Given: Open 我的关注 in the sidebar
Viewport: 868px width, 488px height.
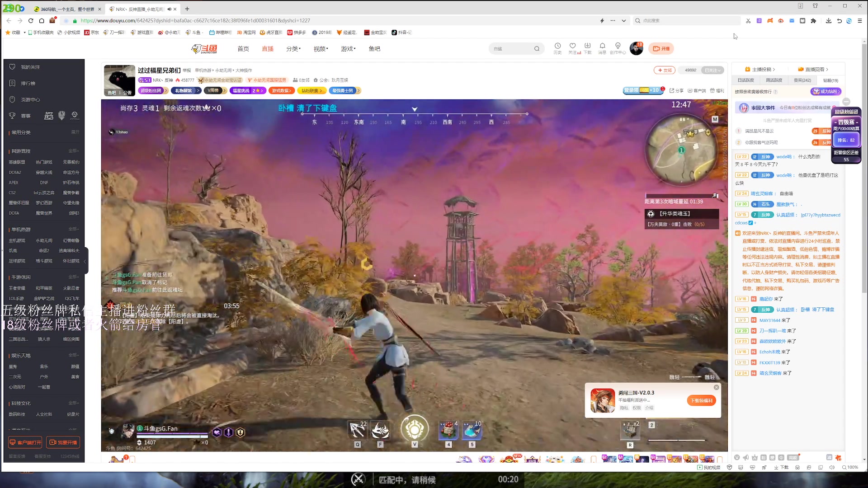Looking at the screenshot, I should point(30,67).
